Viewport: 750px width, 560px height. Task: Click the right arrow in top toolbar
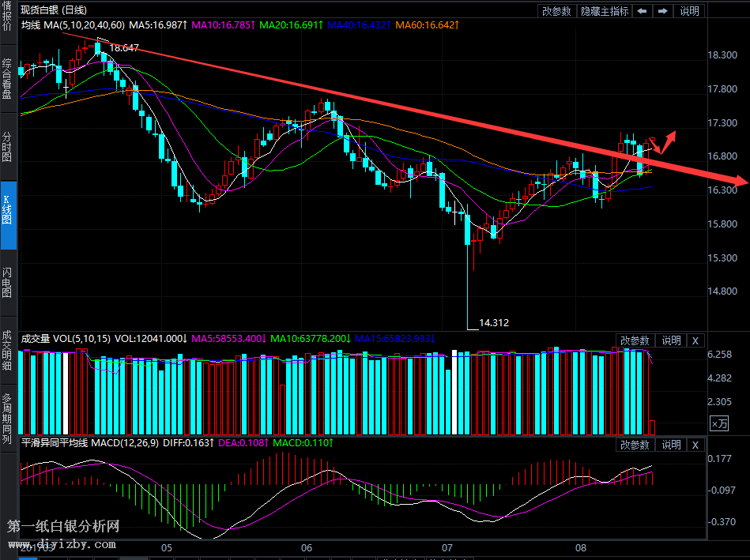coord(662,11)
